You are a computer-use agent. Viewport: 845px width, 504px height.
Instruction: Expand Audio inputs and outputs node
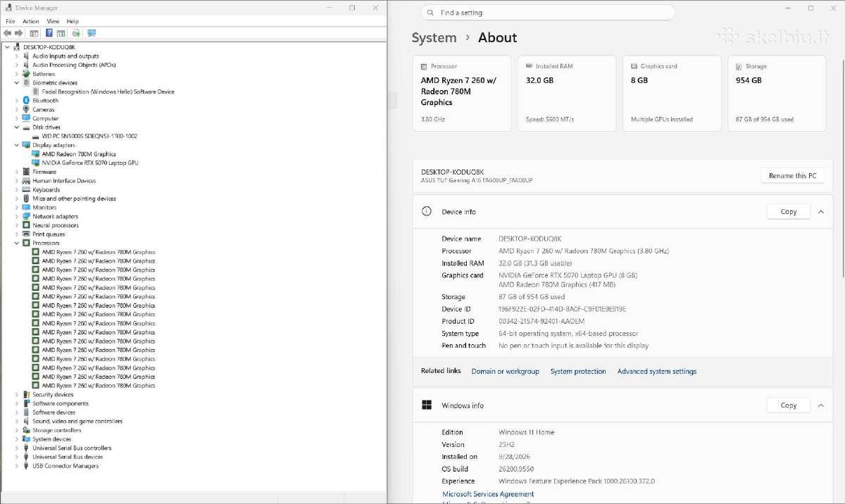click(17, 56)
